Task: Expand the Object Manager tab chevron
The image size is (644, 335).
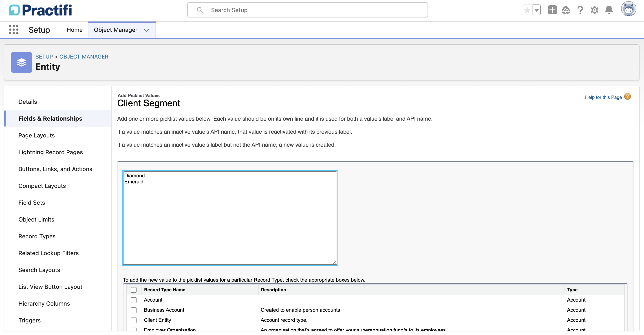Action: 146,30
